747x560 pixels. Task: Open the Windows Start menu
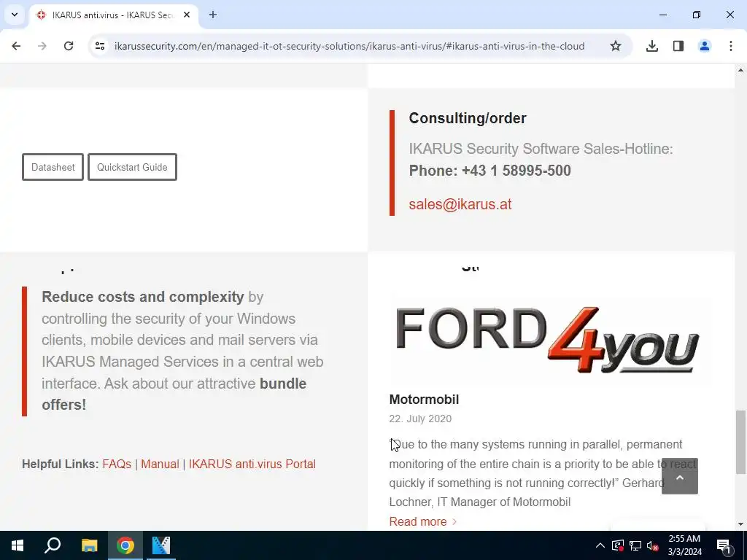pos(18,545)
